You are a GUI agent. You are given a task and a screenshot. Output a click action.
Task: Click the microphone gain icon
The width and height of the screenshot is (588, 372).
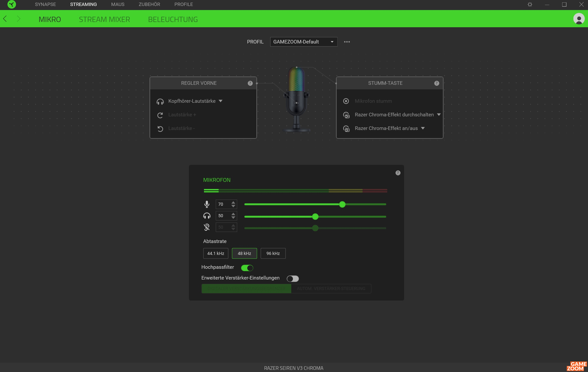coord(207,204)
